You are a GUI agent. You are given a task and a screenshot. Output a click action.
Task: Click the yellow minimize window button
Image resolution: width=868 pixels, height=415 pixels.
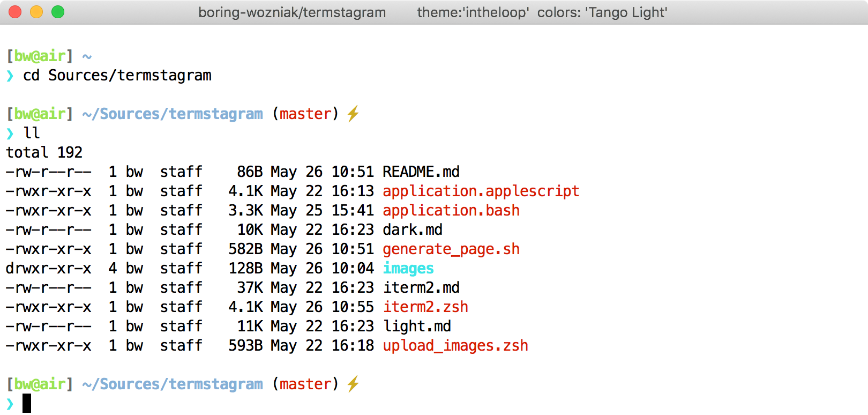(x=36, y=12)
